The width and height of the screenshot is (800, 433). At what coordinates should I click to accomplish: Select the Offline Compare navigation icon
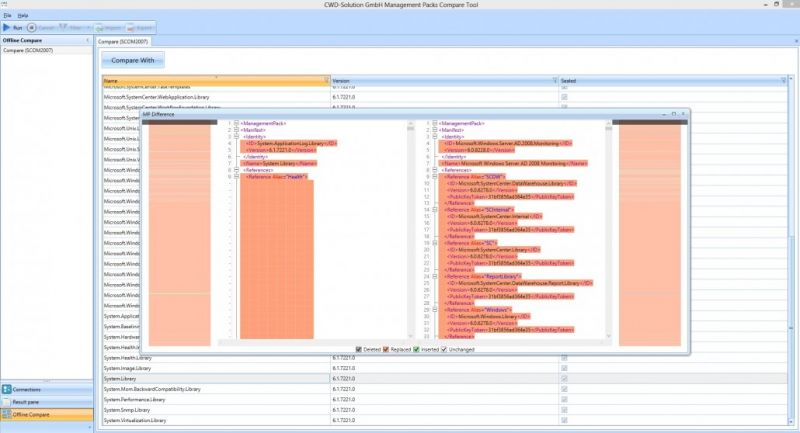[x=7, y=415]
